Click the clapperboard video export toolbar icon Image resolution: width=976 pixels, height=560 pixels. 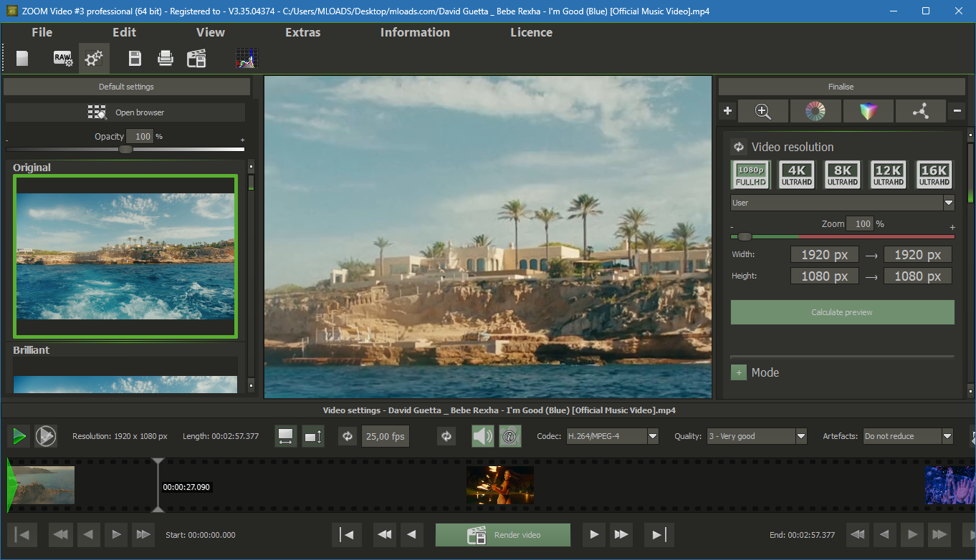point(196,59)
